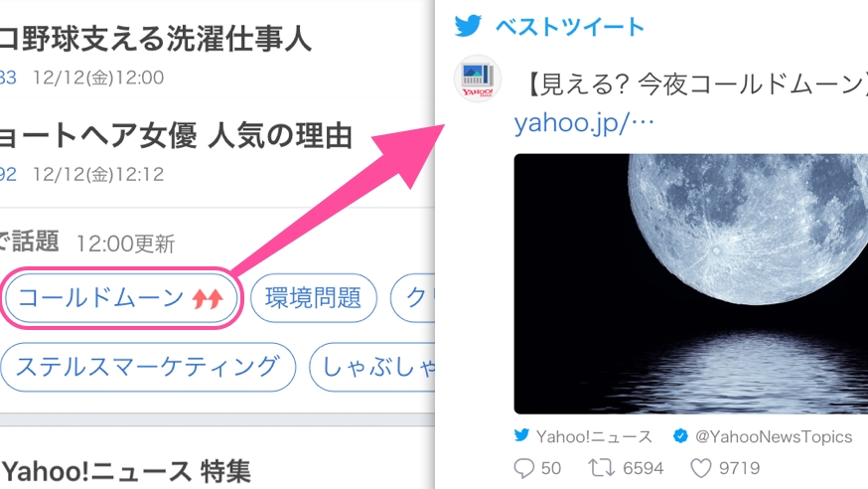This screenshot has height=489, width=868.
Task: Like the tweet with the heart icon
Action: (701, 468)
